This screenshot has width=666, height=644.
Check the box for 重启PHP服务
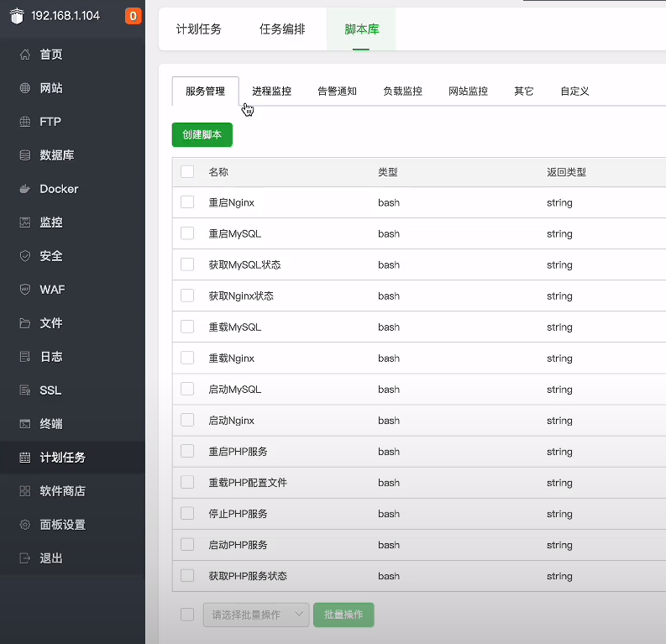tap(187, 451)
